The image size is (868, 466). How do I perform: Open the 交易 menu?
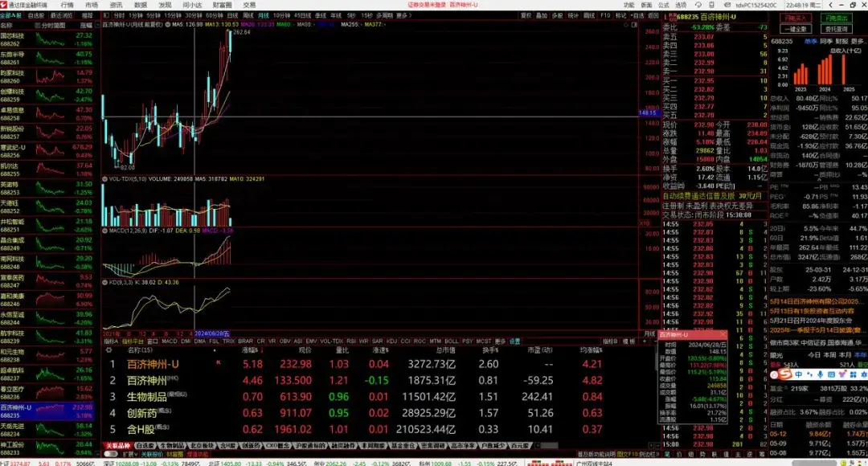tap(249, 5)
